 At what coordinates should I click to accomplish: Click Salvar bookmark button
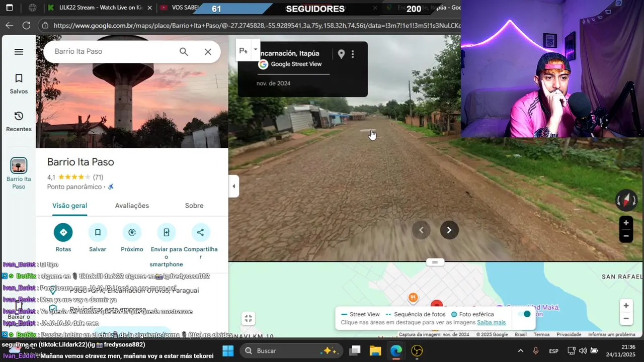[98, 238]
